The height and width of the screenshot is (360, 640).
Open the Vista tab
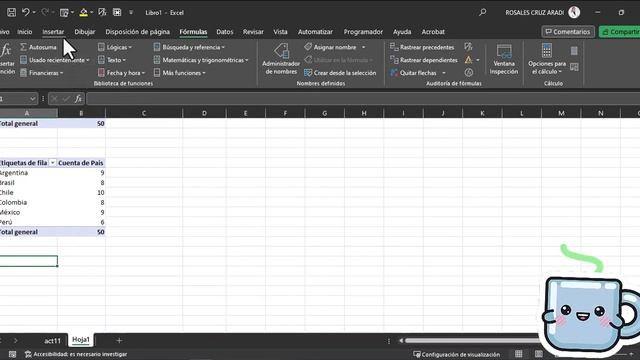click(x=280, y=32)
